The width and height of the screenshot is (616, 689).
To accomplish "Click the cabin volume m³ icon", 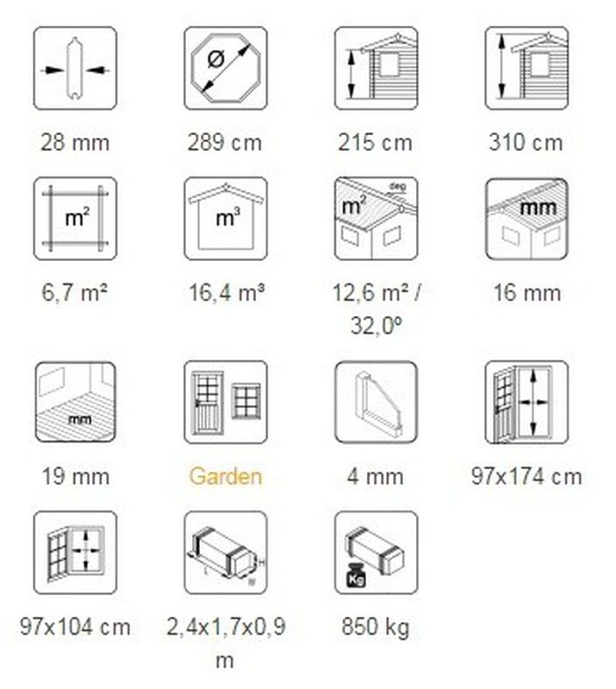I will coord(226,219).
